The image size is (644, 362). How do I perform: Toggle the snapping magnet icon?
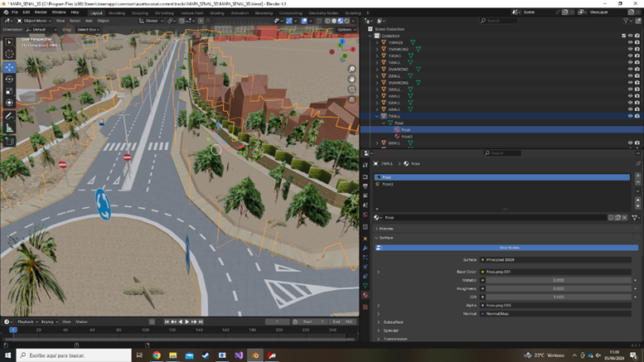(x=182, y=21)
